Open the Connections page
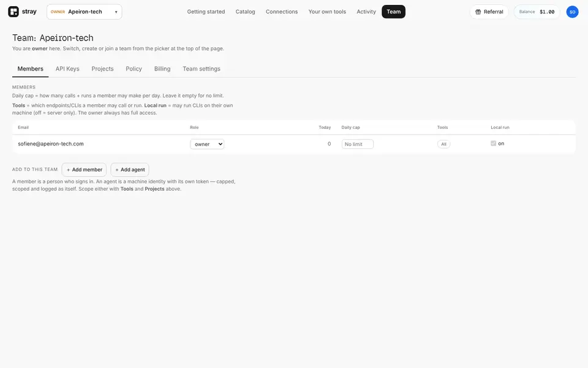This screenshot has width=588, height=368. (x=282, y=12)
